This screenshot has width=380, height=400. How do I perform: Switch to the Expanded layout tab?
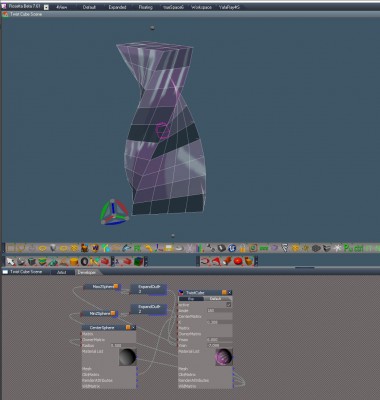(x=117, y=7)
